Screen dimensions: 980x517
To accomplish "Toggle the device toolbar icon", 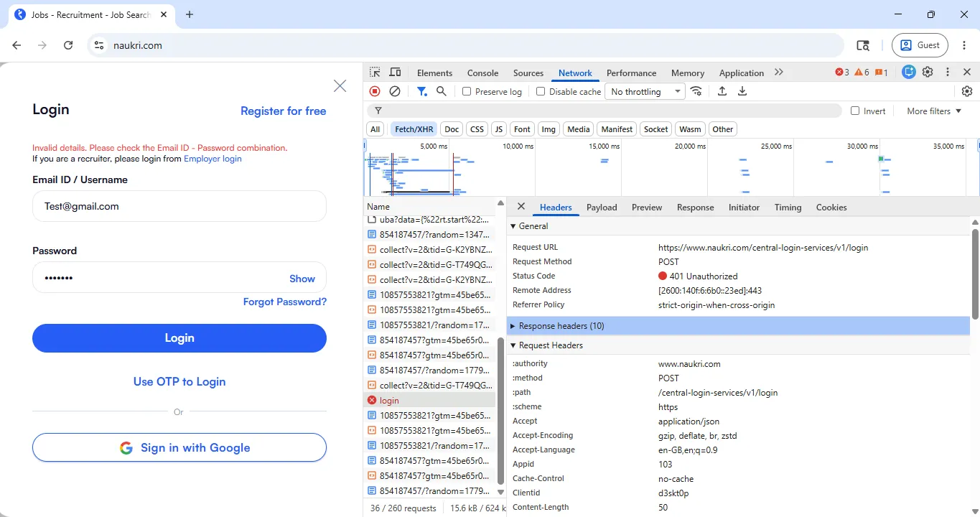I will (395, 73).
